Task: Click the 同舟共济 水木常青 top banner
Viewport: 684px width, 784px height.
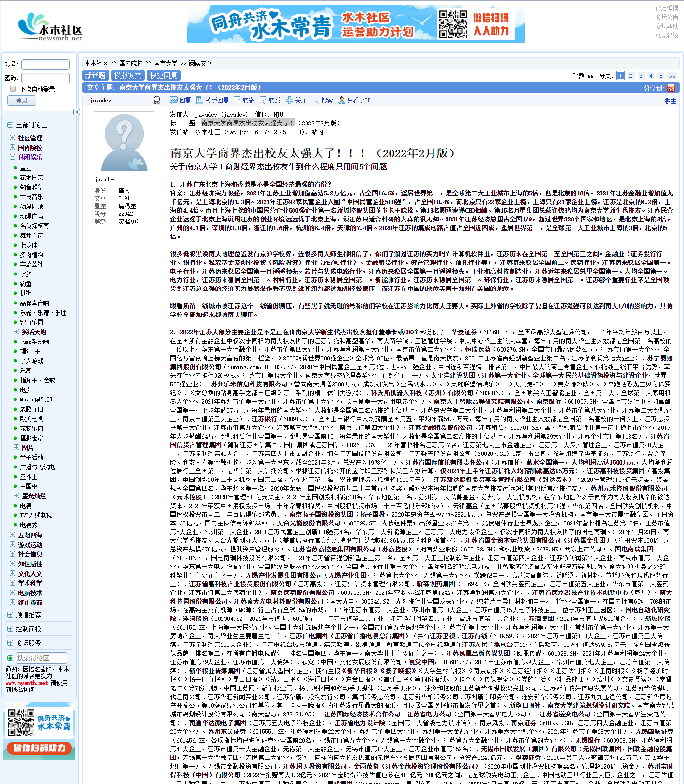Action: pos(356,24)
